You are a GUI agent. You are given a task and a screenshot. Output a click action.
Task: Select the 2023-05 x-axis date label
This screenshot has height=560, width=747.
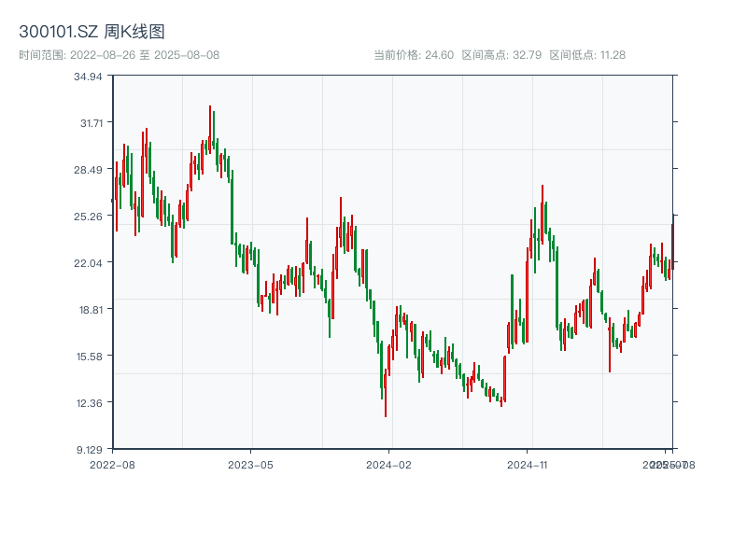point(250,464)
